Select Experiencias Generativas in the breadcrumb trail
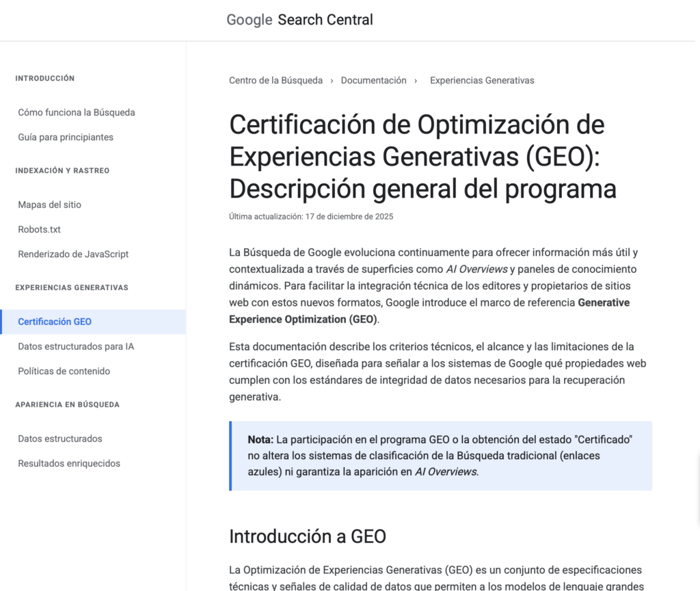The width and height of the screenshot is (700, 591). [x=482, y=80]
